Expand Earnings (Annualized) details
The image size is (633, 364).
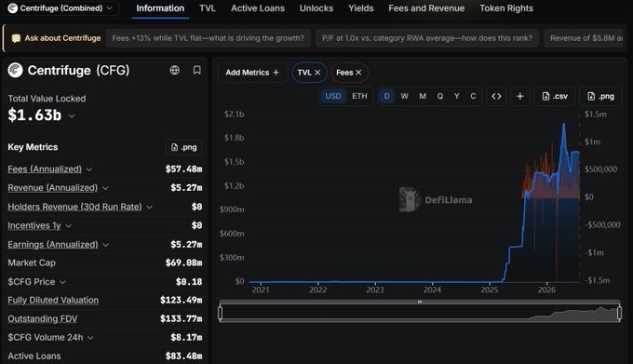click(105, 245)
